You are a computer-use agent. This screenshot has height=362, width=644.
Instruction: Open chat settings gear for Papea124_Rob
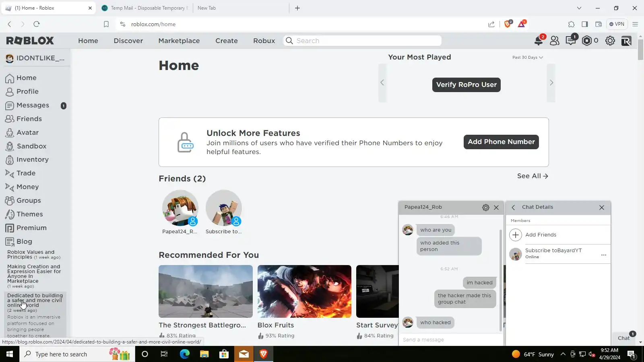point(486,208)
